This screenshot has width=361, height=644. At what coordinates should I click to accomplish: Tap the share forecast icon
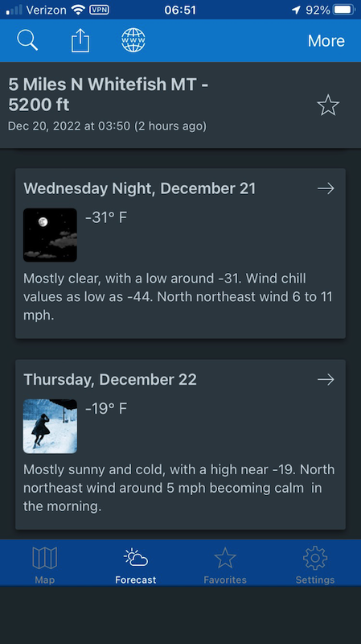[x=80, y=40]
